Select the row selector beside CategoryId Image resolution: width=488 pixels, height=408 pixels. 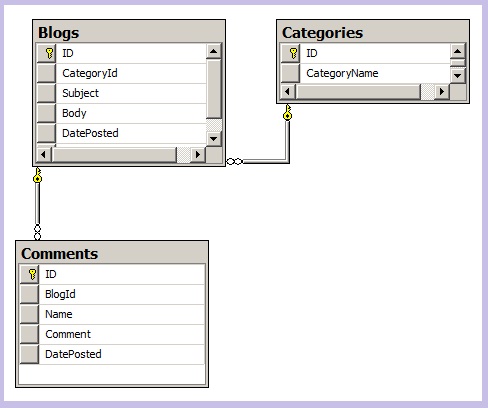[x=46, y=73]
